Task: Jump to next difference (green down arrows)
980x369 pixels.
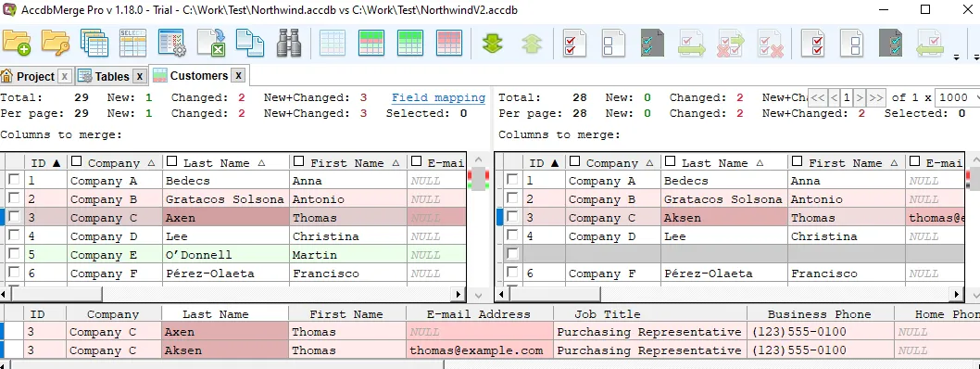Action: point(493,44)
